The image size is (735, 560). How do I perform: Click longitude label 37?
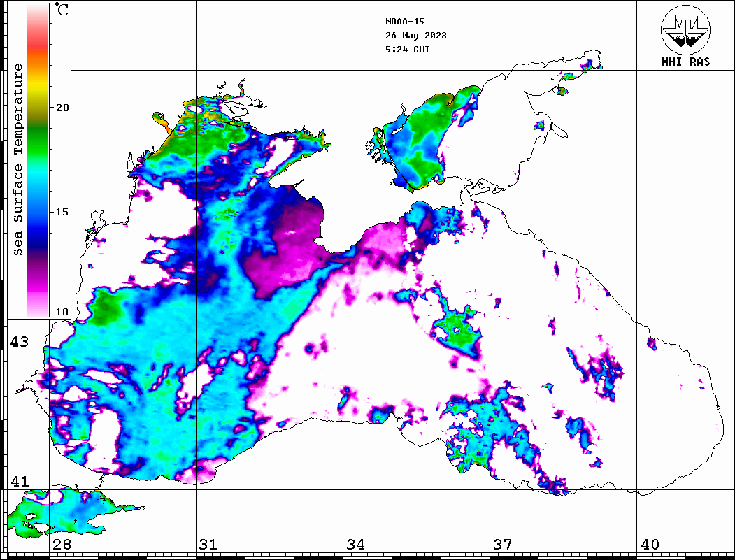click(x=503, y=544)
